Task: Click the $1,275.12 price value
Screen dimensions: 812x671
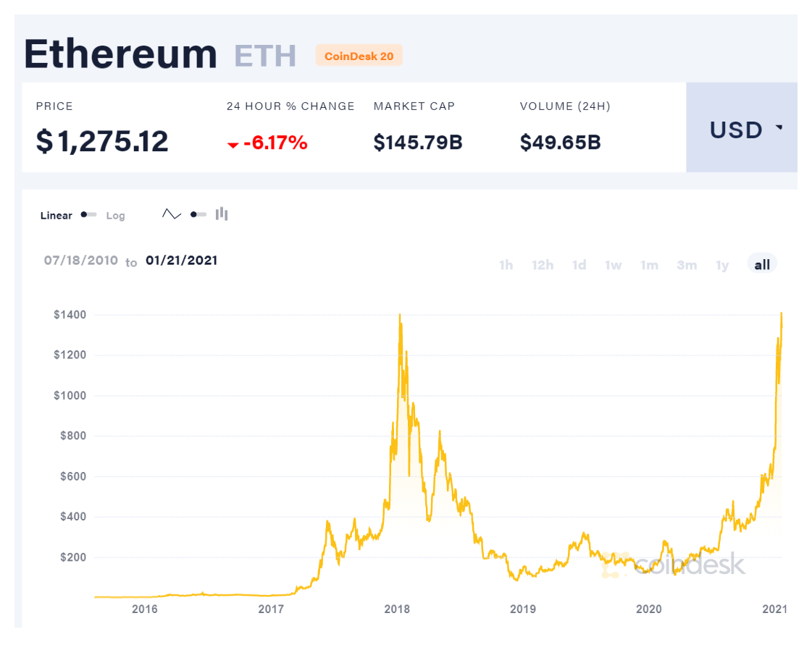Action: pos(102,142)
